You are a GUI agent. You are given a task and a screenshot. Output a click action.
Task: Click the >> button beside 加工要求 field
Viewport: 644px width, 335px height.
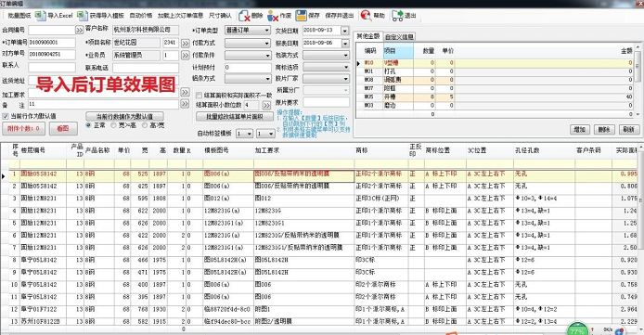[x=186, y=93]
